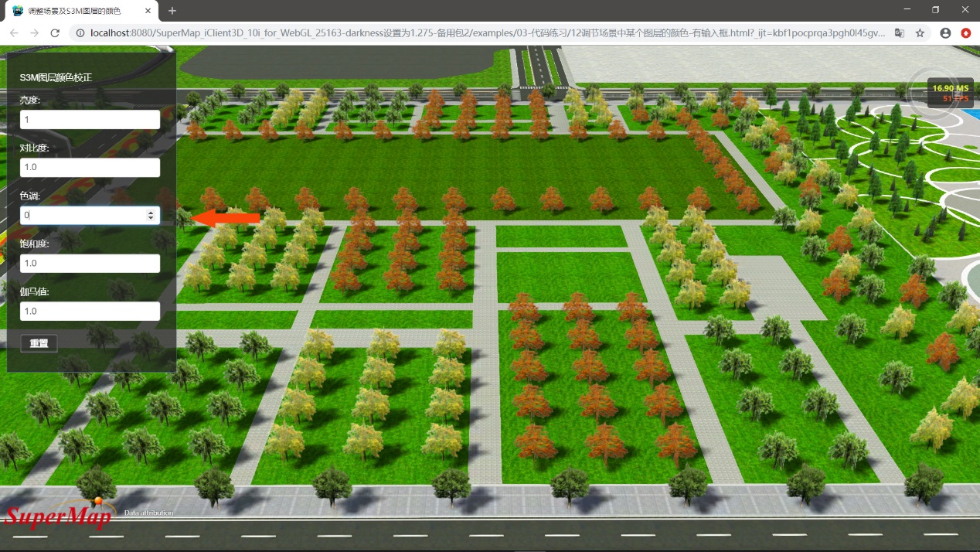Viewport: 980px width, 552px height.
Task: Open the translate page icon
Action: pyautogui.click(x=899, y=33)
